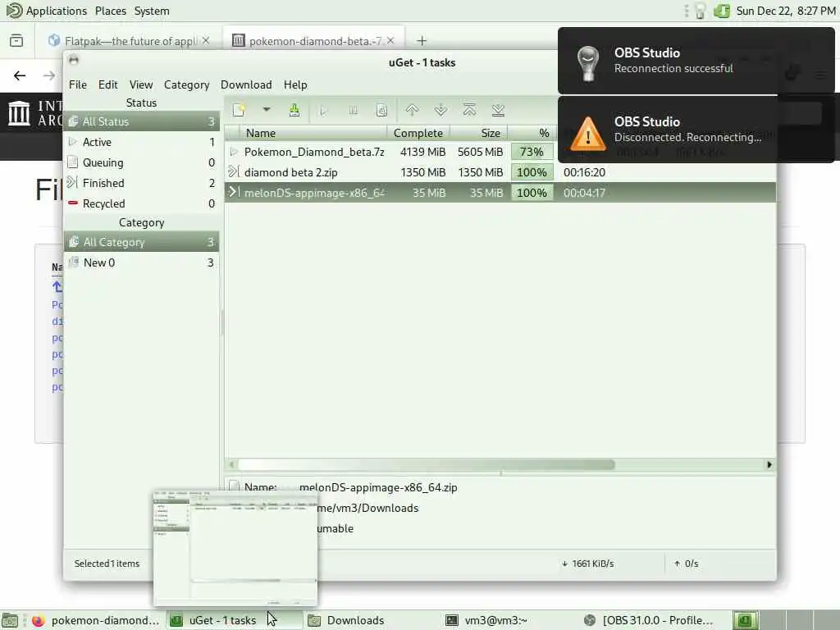Screen dimensions: 840x630
Task: Click the 73% progress bar
Action: coord(532,152)
